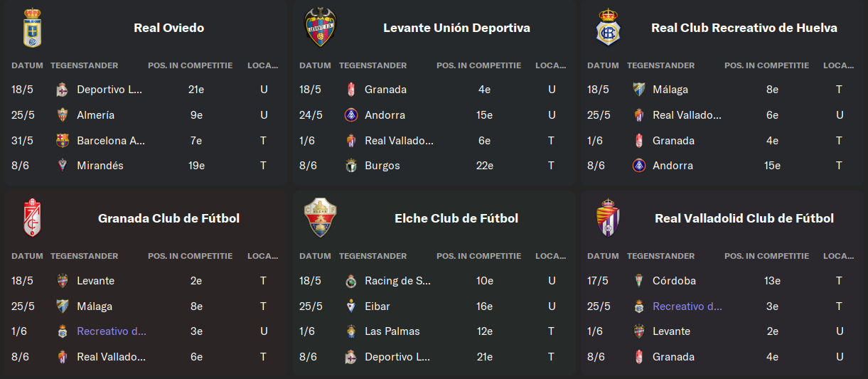Open highlighted Recreativo link in Granada panel

112,331
